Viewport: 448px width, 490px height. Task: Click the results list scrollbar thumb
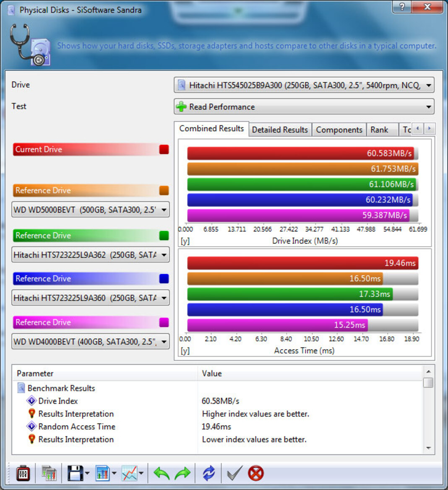click(x=428, y=383)
